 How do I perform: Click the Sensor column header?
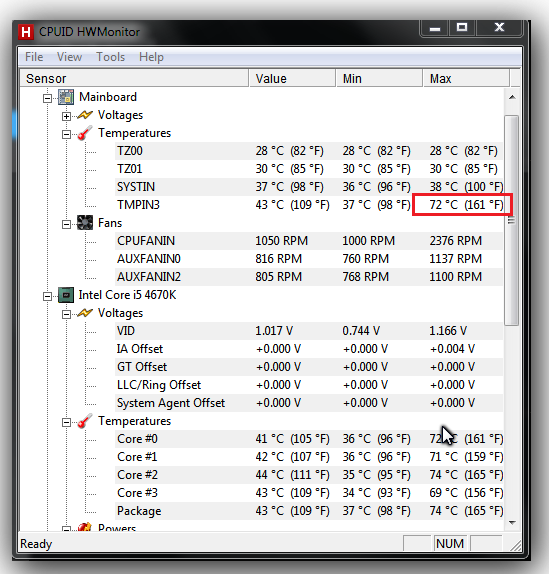point(134,78)
